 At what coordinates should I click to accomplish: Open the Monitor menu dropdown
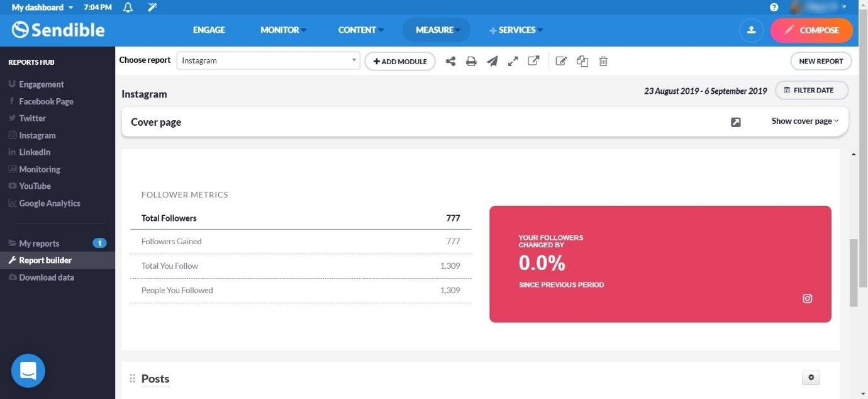click(x=283, y=30)
